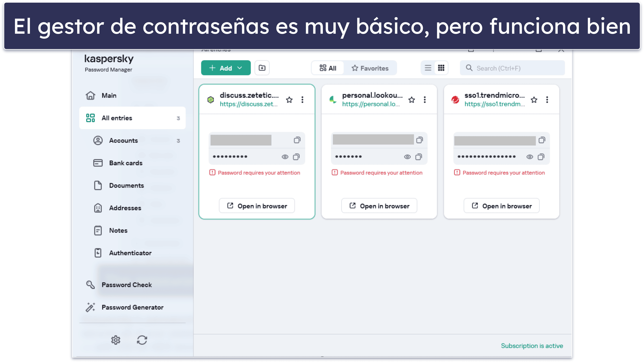
Task: Open the Main section
Action: click(x=133, y=95)
